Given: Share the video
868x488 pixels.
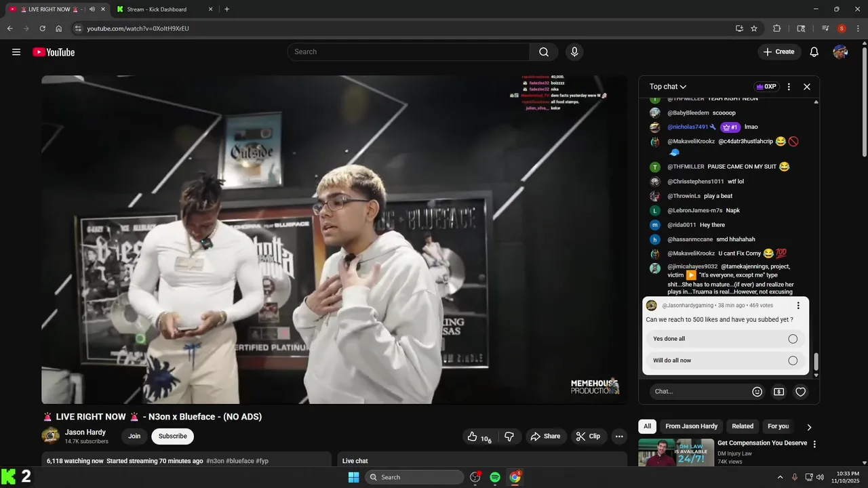Looking at the screenshot, I should (x=545, y=436).
